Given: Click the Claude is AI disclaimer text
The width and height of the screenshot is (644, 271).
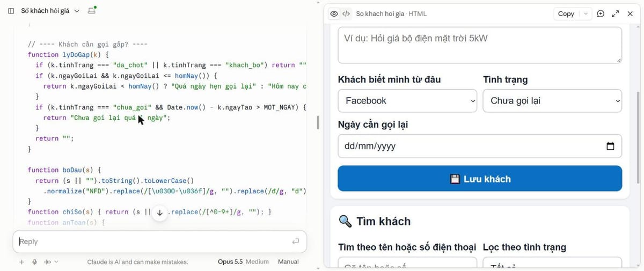Looking at the screenshot, I should point(137,262).
